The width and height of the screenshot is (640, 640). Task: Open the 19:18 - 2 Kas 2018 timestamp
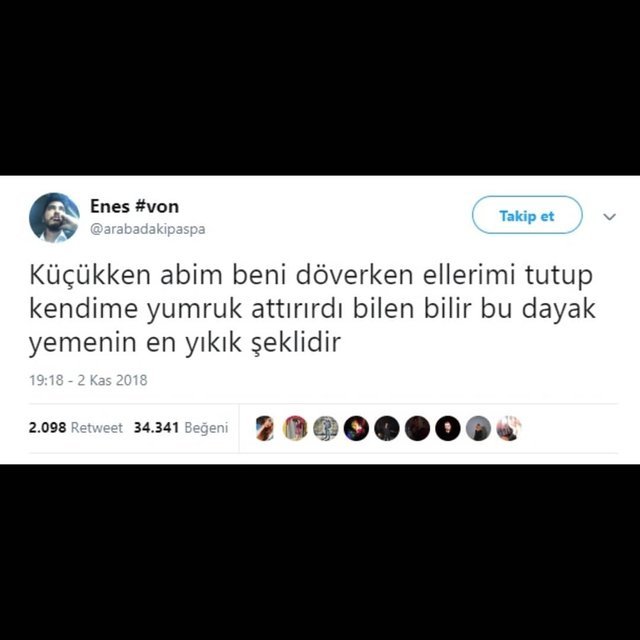tap(88, 380)
